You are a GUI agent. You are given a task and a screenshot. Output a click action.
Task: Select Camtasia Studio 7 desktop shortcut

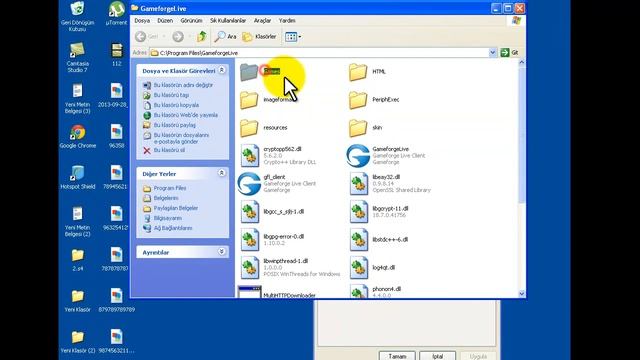[x=78, y=58]
